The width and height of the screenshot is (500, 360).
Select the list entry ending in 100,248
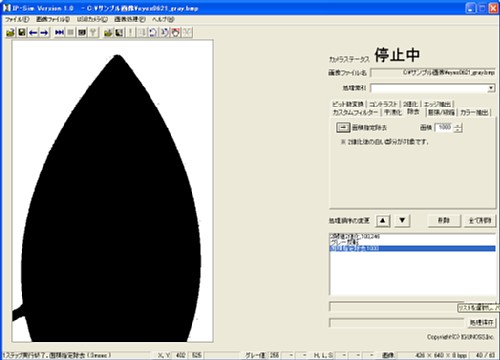pyautogui.click(x=412, y=236)
